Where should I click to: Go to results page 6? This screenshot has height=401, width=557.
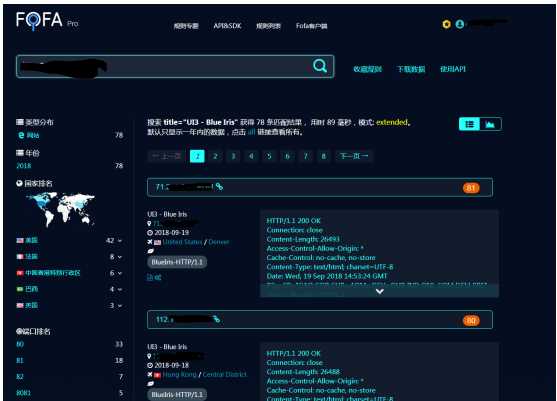pyautogui.click(x=287, y=156)
